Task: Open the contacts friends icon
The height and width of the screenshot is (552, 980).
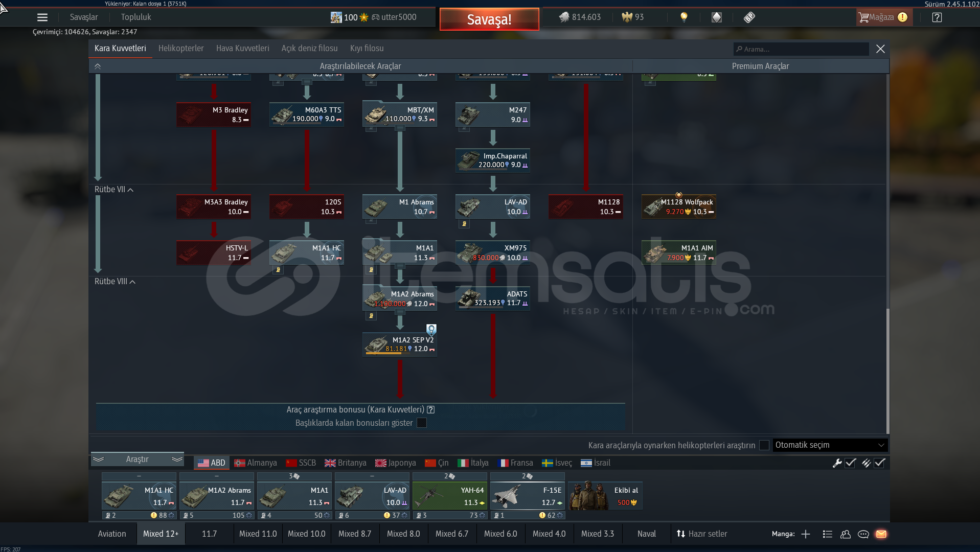Action: pyautogui.click(x=846, y=534)
